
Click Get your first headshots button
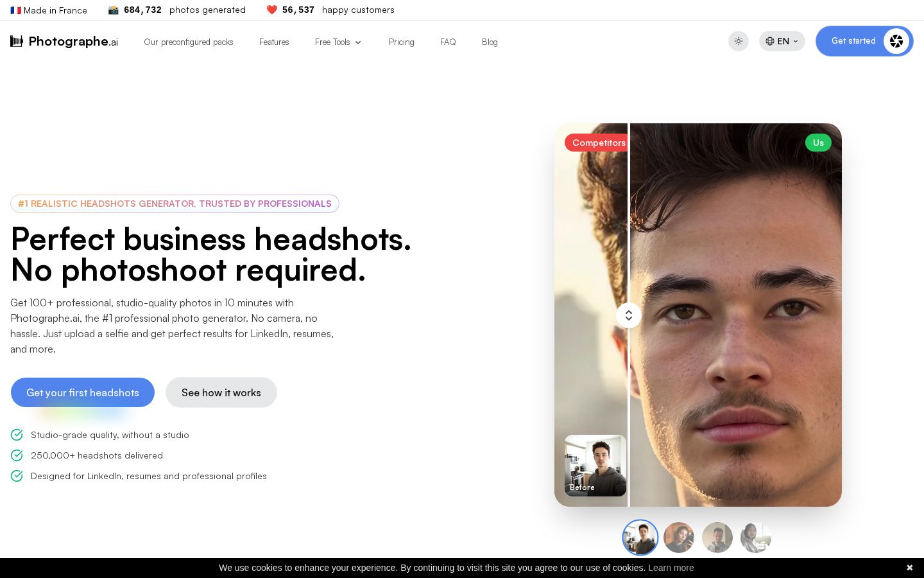(83, 392)
